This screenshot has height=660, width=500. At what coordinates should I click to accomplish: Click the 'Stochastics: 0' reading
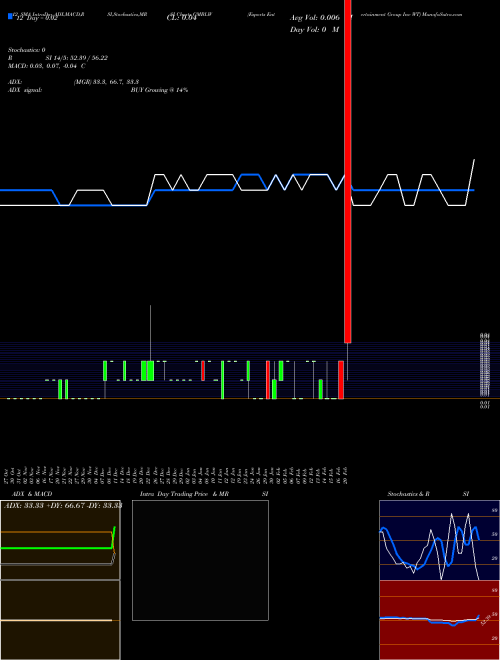(27, 50)
